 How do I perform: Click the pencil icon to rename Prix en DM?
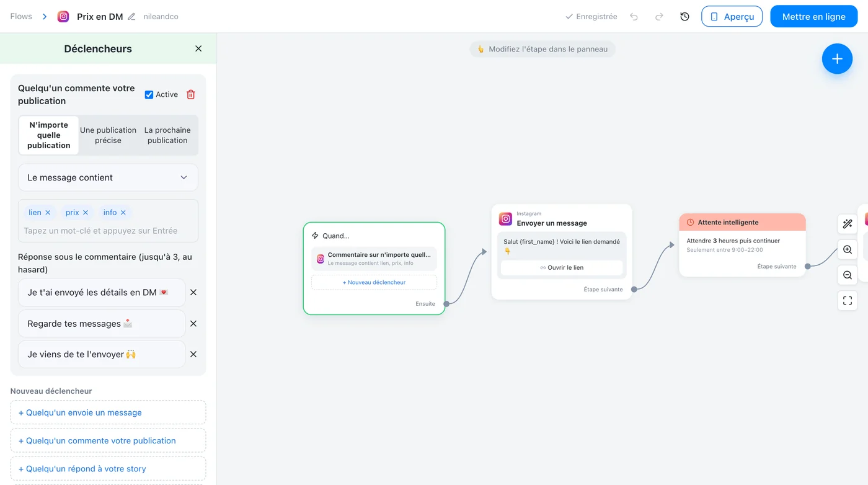(x=131, y=17)
